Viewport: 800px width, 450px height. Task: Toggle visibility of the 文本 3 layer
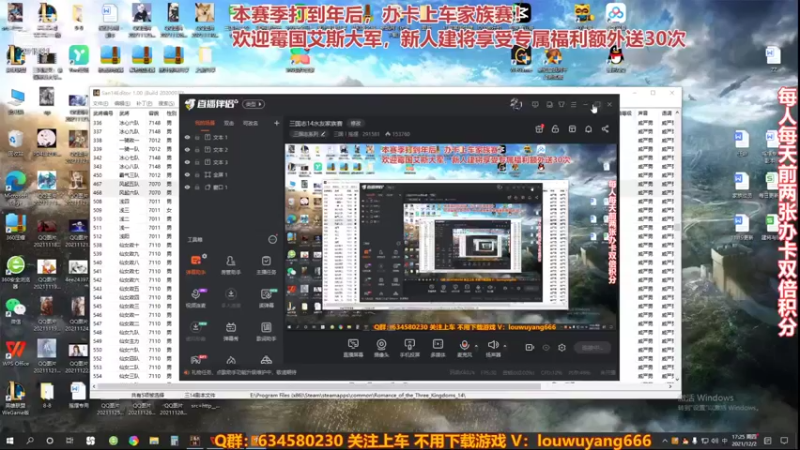(187, 162)
